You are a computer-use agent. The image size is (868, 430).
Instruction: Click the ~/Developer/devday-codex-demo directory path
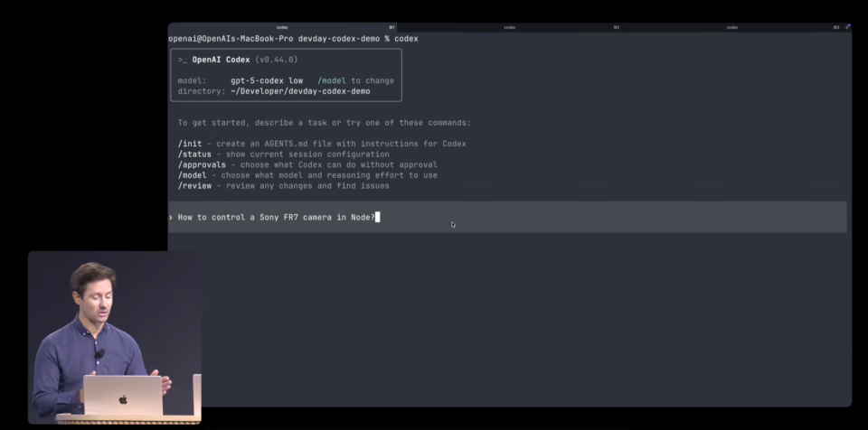click(300, 91)
